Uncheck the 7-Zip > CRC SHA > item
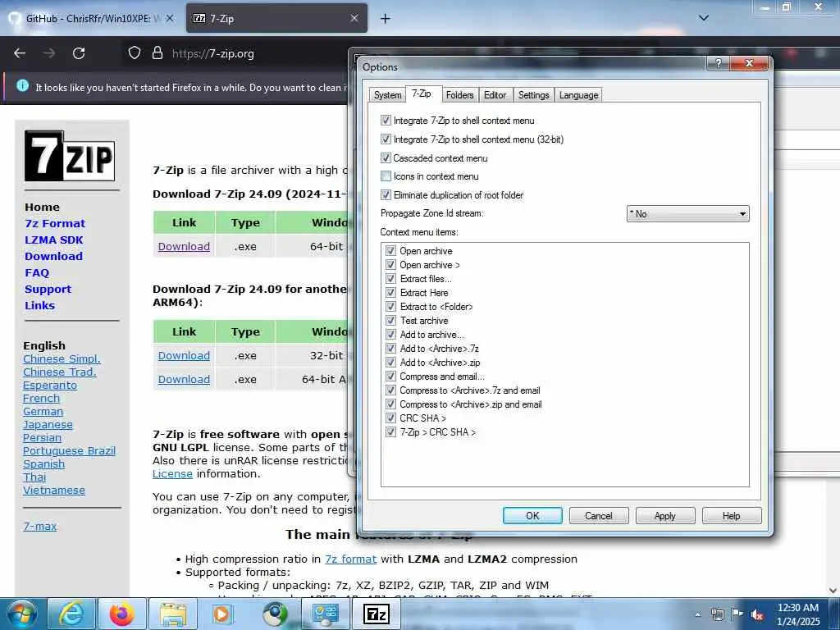This screenshot has height=630, width=840. point(391,431)
